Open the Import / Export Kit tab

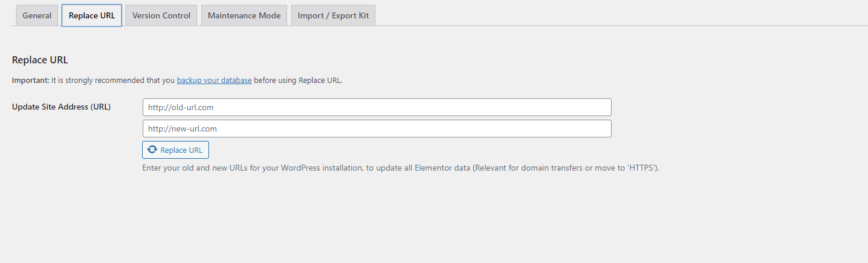[x=333, y=15]
